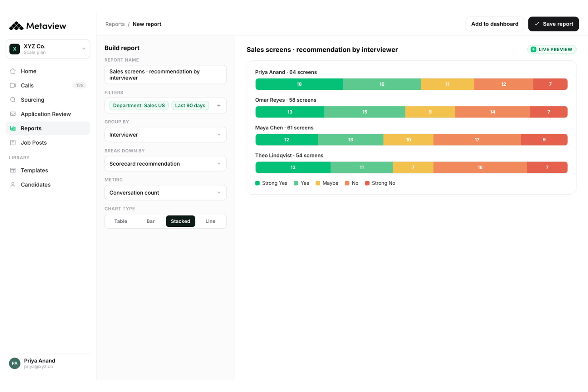The image size is (588, 392).
Task: Open Candidates in the library
Action: [48, 185]
